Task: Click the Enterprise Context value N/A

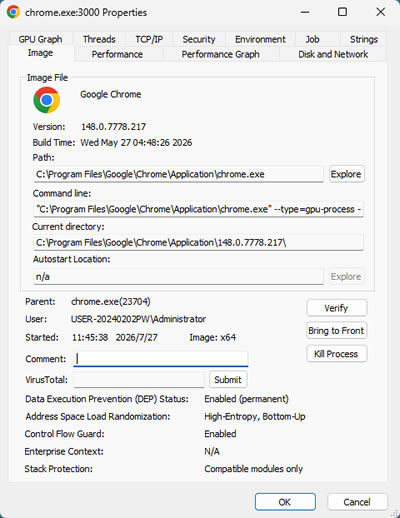Action: click(x=212, y=451)
